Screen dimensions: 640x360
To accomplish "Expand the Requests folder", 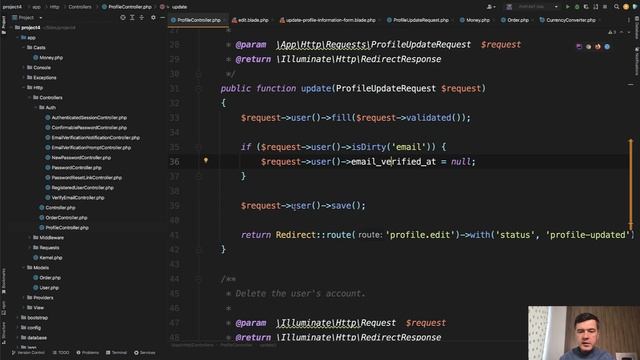I will coord(29,247).
